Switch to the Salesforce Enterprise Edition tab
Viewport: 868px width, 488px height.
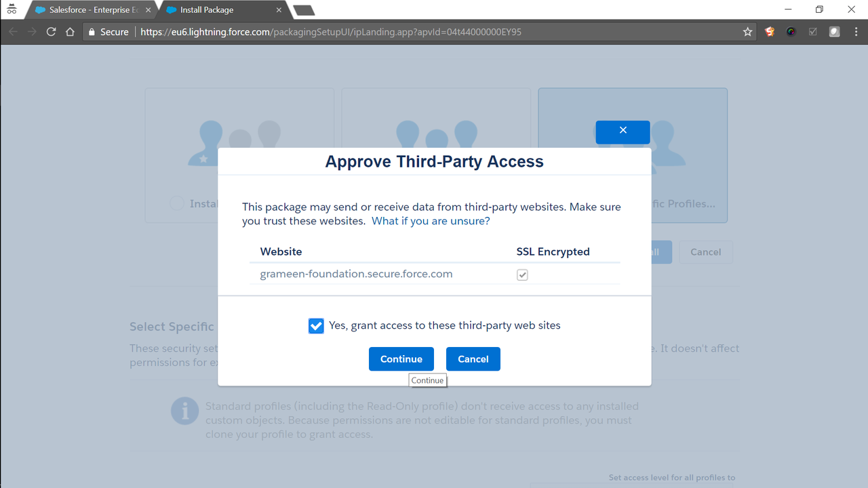88,10
